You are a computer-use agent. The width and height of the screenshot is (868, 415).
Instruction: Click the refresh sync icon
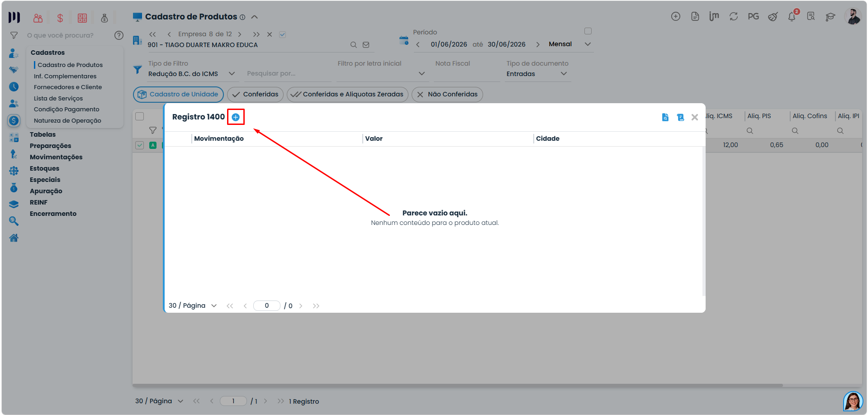click(734, 16)
